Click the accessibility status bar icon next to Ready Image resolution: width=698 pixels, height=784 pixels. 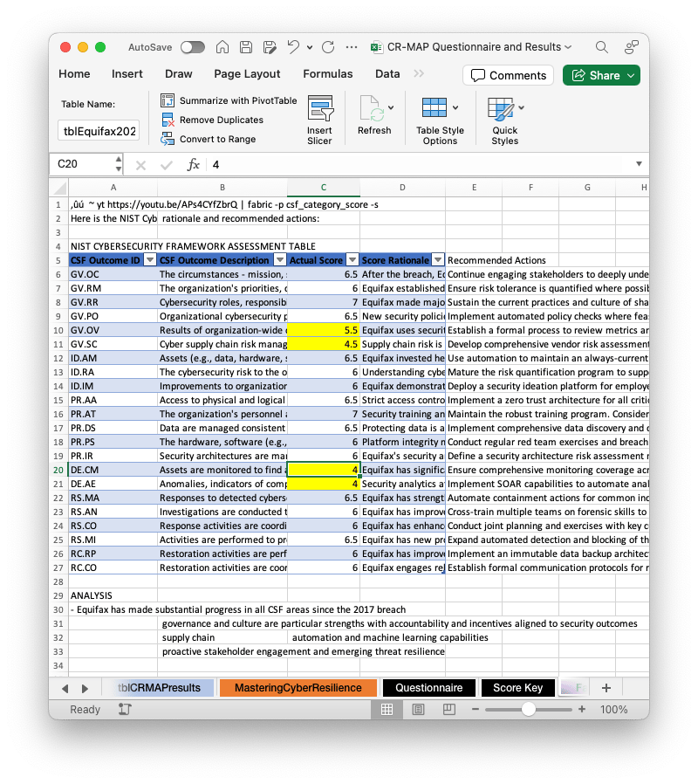tap(125, 709)
